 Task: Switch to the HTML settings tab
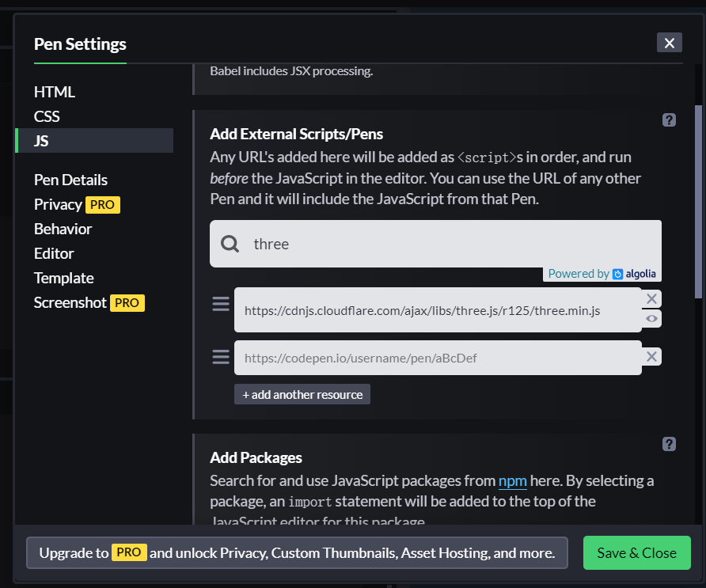(55, 92)
